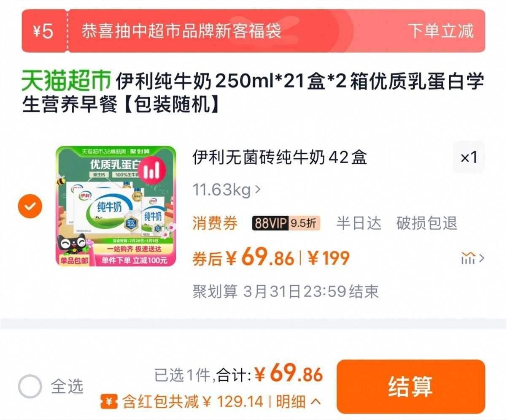Open the milk product thumbnail image
The height and width of the screenshot is (420, 507).
(116, 206)
